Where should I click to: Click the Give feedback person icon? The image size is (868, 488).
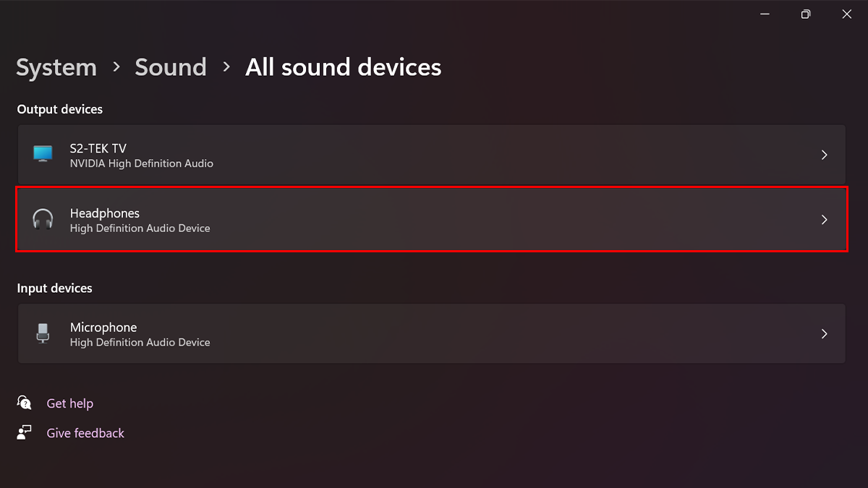tap(25, 432)
